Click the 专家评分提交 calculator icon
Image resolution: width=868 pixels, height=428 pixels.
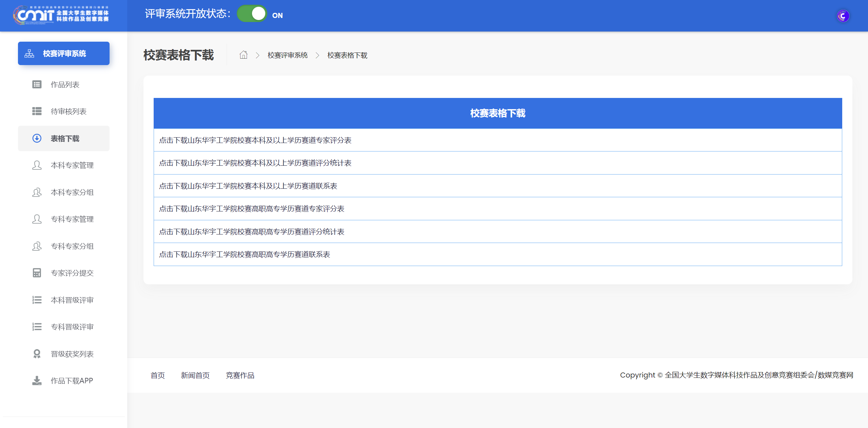[x=37, y=273]
